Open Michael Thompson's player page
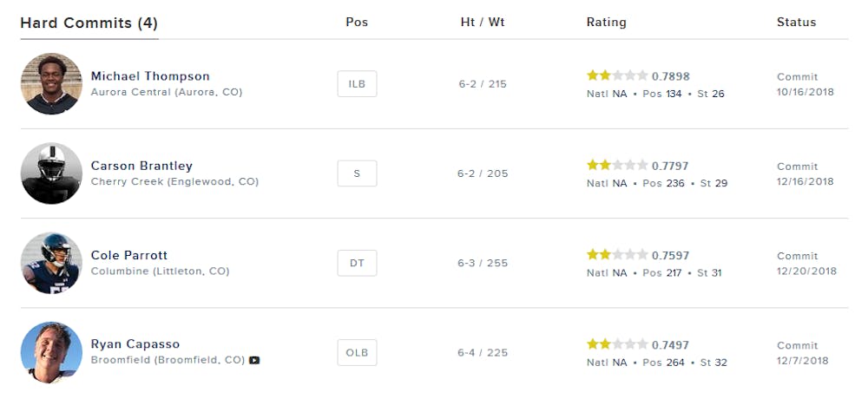The image size is (868, 412). (x=150, y=76)
